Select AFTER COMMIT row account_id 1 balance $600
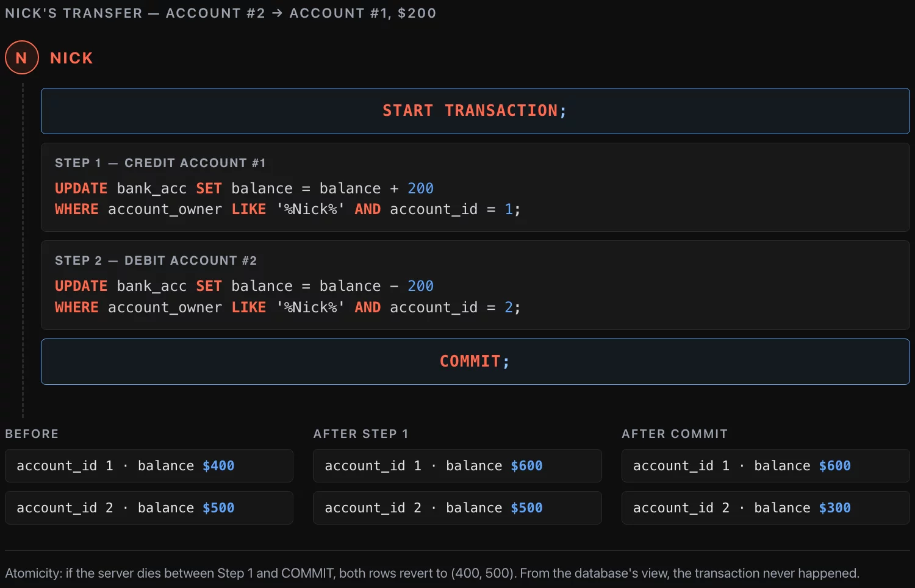 click(766, 466)
